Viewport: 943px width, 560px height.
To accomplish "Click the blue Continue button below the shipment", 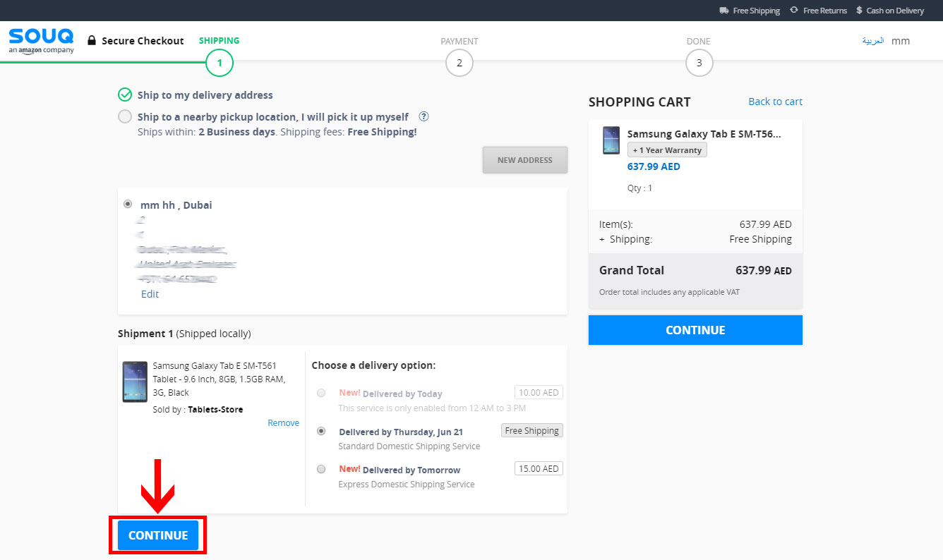I will point(158,535).
